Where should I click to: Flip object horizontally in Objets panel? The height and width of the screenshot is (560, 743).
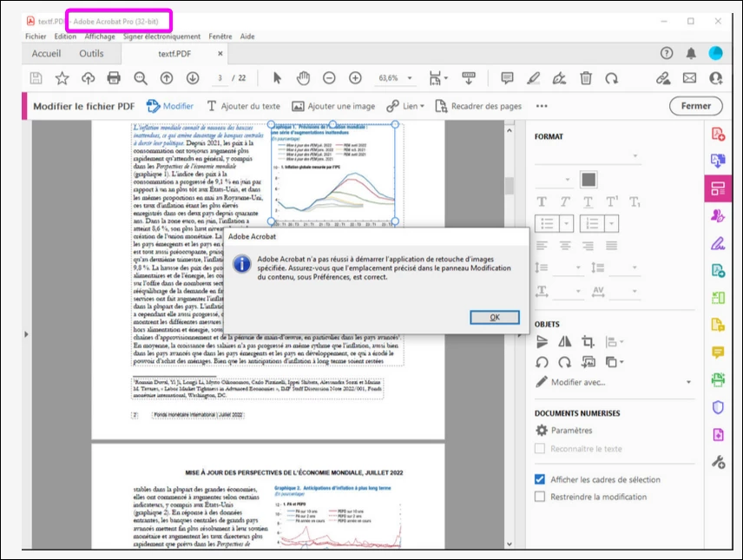pyautogui.click(x=565, y=341)
